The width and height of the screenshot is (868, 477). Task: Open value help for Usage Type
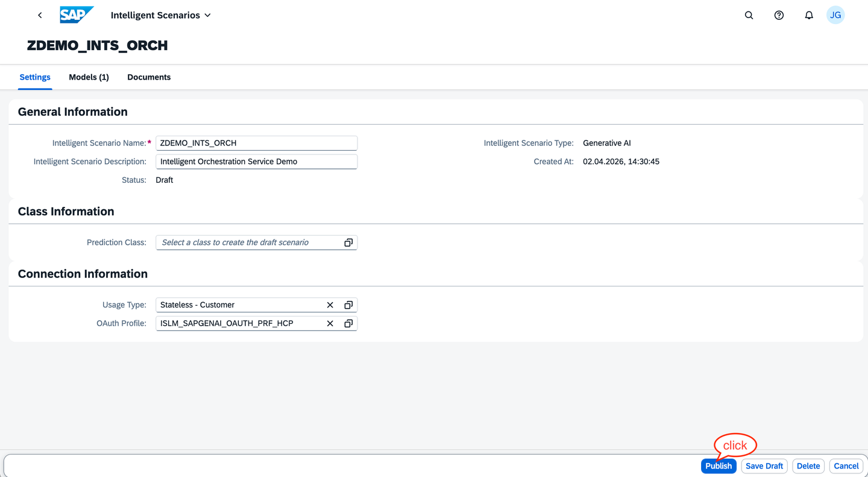348,305
